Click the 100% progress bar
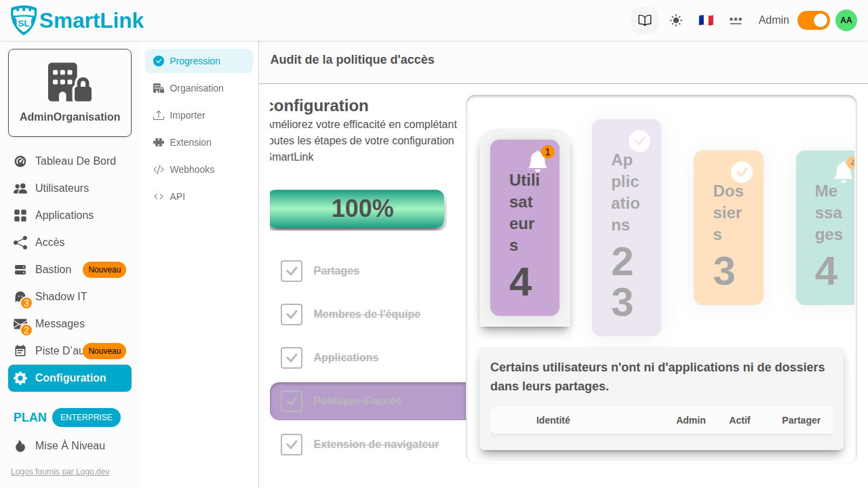The height and width of the screenshot is (488, 868). [357, 209]
